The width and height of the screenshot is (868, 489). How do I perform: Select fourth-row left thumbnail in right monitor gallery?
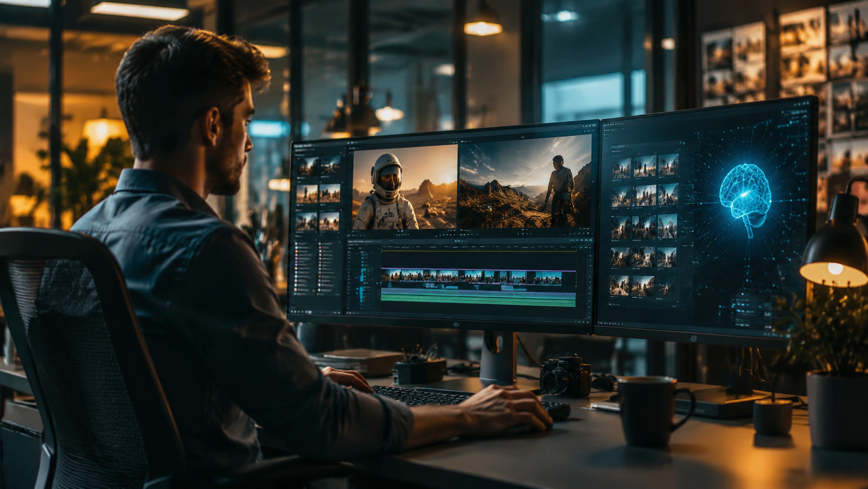point(620,257)
